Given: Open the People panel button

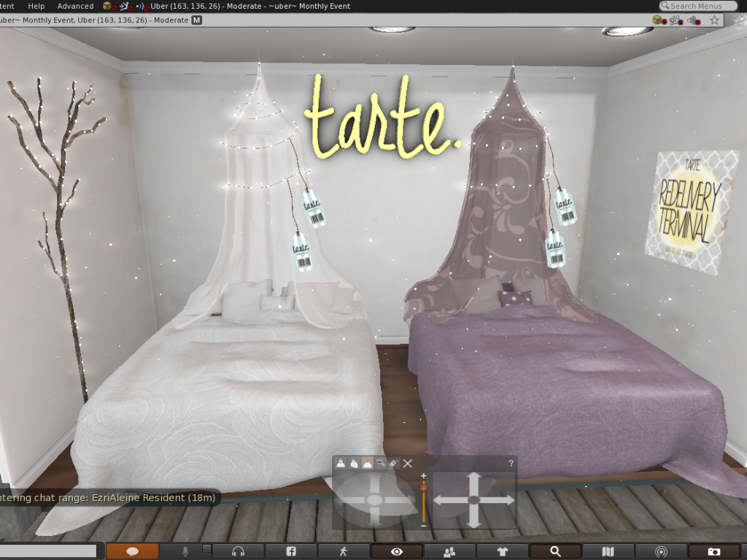Looking at the screenshot, I should [449, 552].
